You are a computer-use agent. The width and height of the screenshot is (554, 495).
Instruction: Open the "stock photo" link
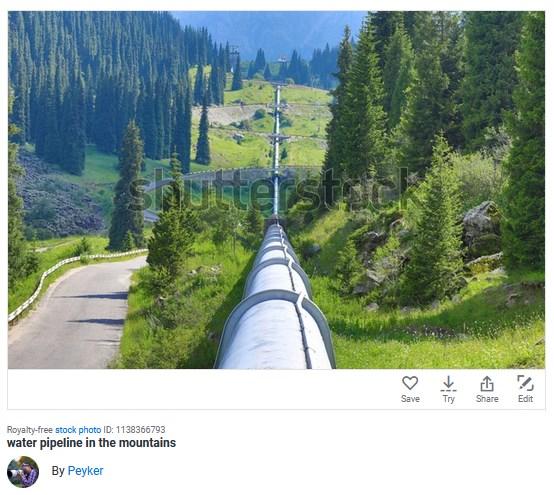click(78, 430)
